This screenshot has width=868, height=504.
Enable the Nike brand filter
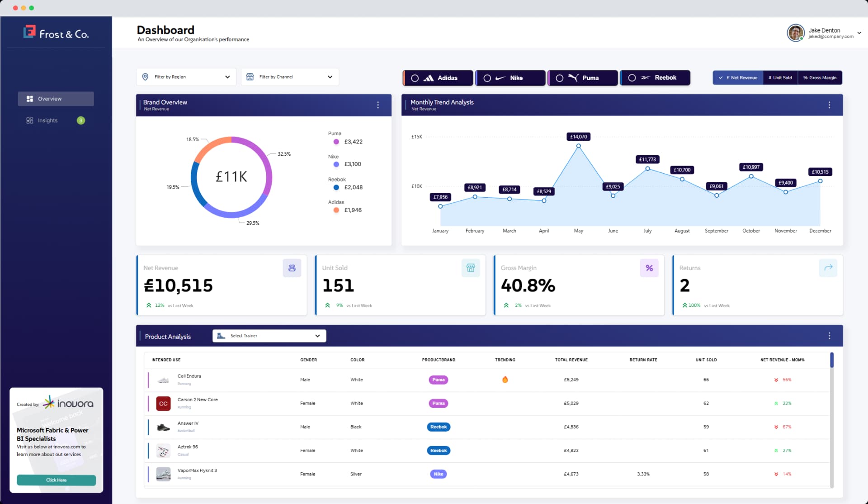(510, 77)
